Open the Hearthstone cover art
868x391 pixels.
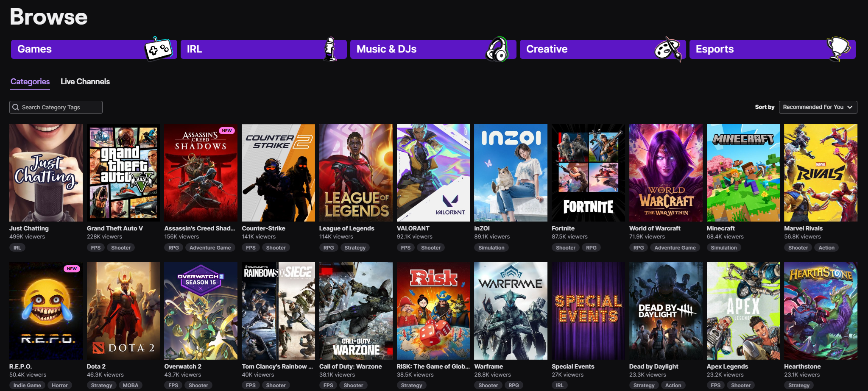821,311
